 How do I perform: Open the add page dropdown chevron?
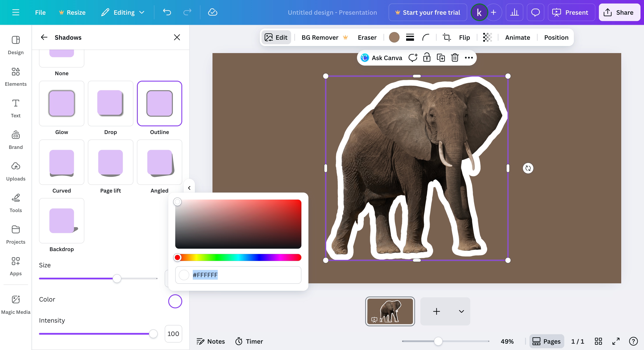pyautogui.click(x=461, y=311)
